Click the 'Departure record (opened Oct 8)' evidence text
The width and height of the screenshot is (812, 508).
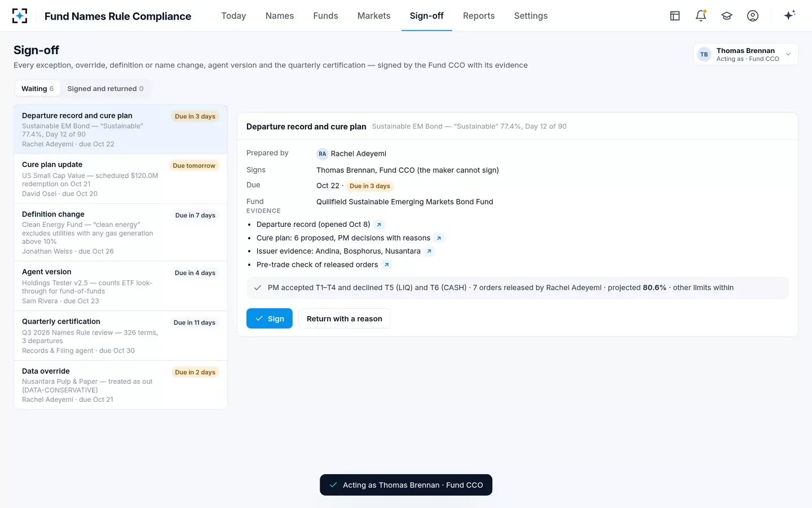click(x=314, y=225)
